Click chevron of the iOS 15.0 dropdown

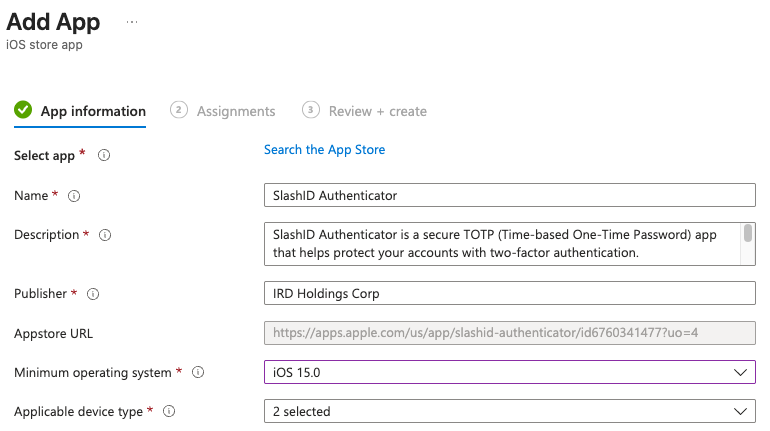(740, 373)
